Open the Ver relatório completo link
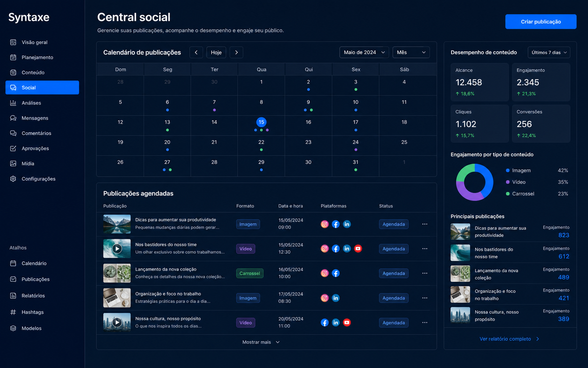Image resolution: width=588 pixels, height=368 pixels. point(509,339)
